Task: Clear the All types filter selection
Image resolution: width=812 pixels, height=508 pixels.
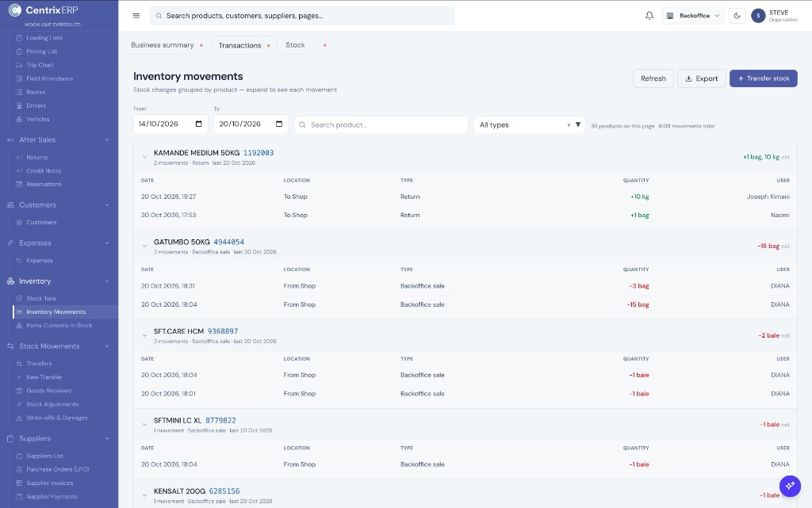Action: pyautogui.click(x=569, y=124)
